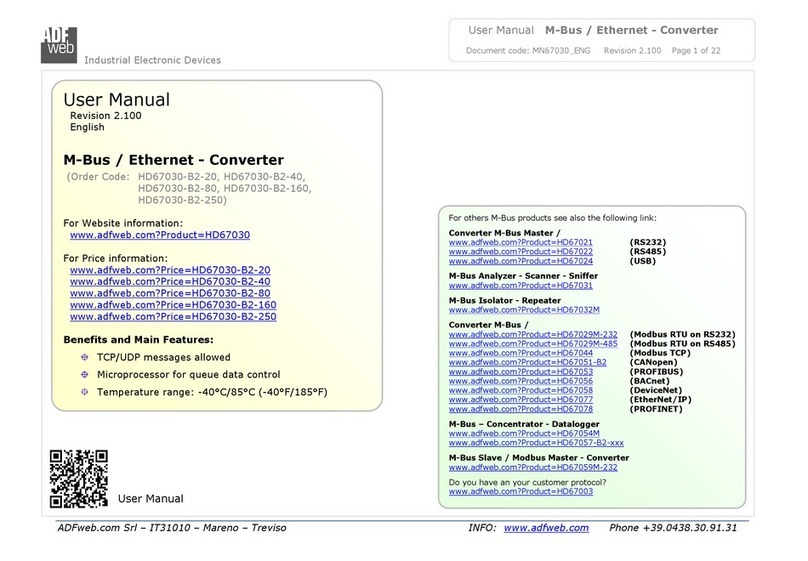Image resolution: width=808 pixels, height=561 pixels.
Task: Click 'Industrial Electronic Devices' tagline
Action: 153,60
